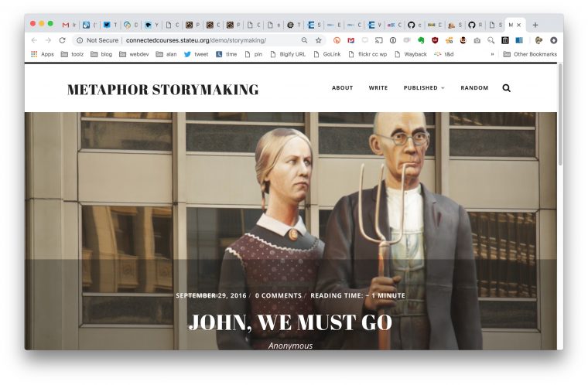
Task: Open the user profile avatar in toolbar
Action: (x=539, y=40)
